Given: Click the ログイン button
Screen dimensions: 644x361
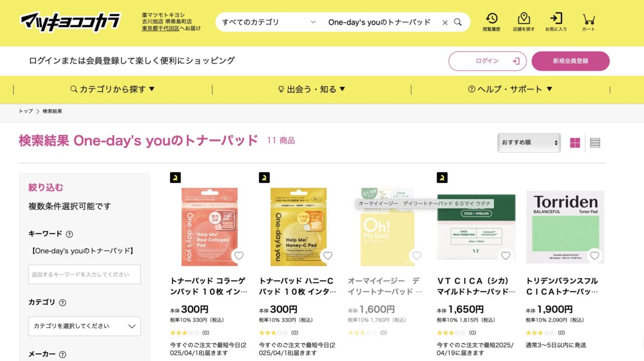Looking at the screenshot, I should click(x=488, y=61).
